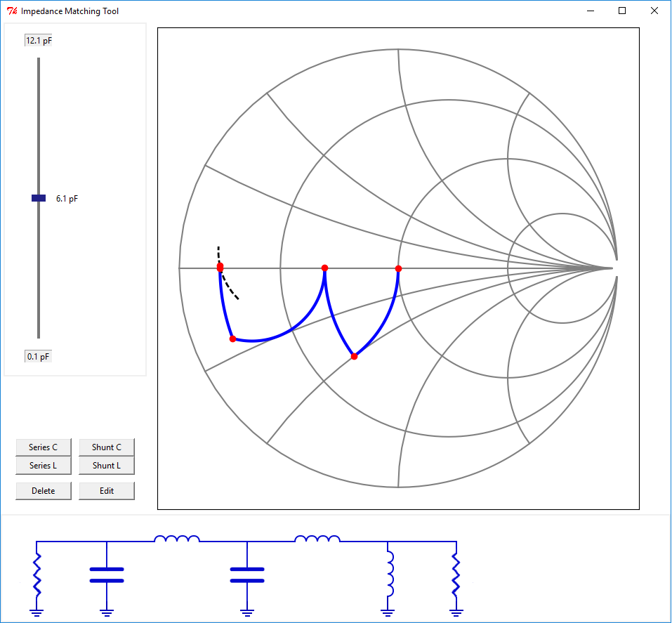Minimize the Impedance Matching Tool window
Image resolution: width=672 pixels, height=623 pixels.
click(591, 11)
